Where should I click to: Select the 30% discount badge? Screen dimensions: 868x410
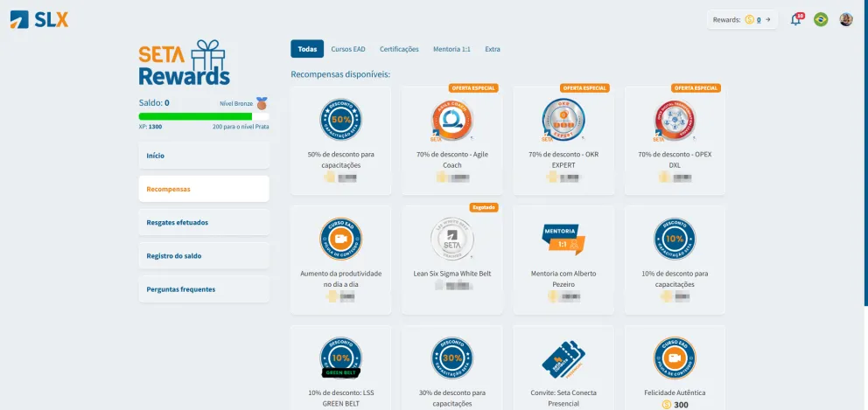click(451, 358)
